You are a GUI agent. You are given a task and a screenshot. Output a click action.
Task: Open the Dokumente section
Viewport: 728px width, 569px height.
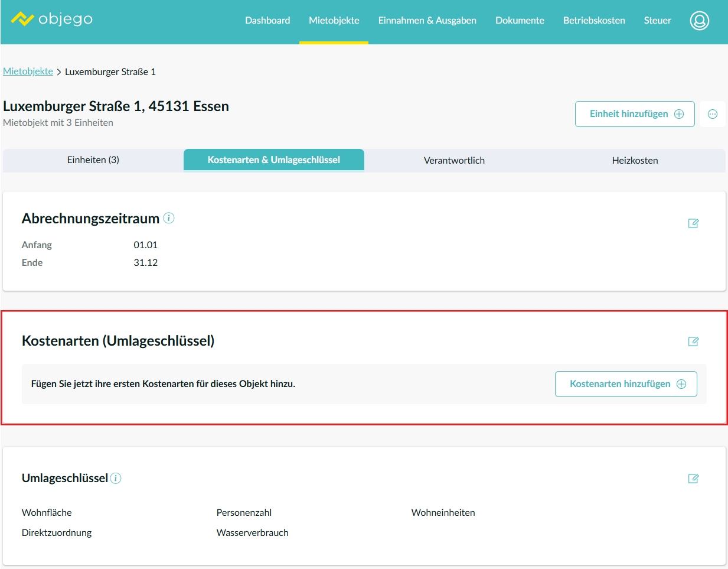click(520, 21)
